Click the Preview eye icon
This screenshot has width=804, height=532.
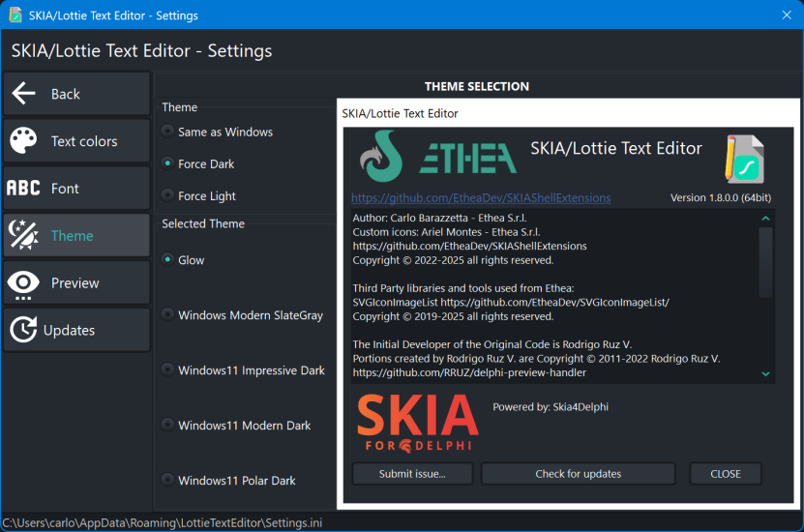[x=23, y=285]
